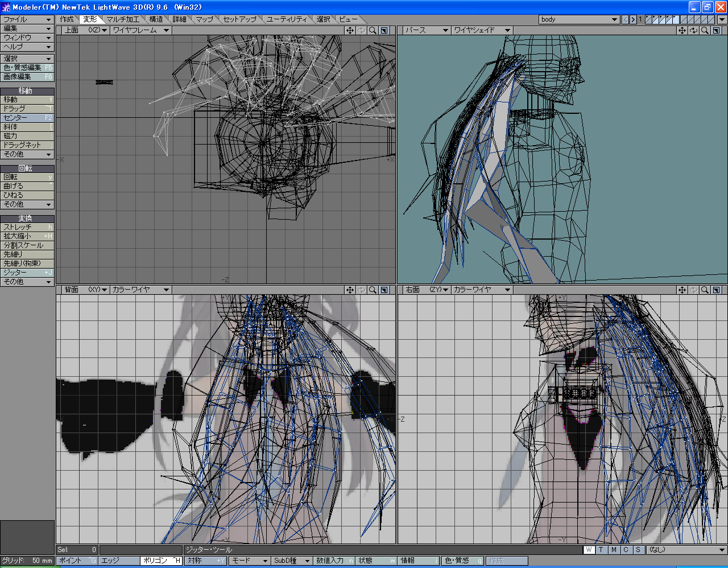This screenshot has height=568, width=728.
Task: Click rotate icon in perspective (パース) viewport
Action: click(693, 30)
